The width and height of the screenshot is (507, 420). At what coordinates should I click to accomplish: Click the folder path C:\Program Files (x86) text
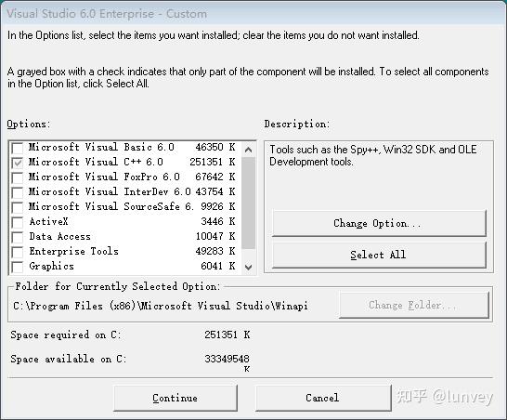pos(161,306)
